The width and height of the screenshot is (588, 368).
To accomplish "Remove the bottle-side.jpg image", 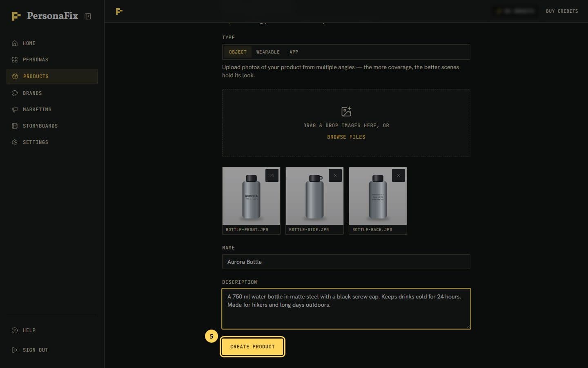I will coord(335,175).
